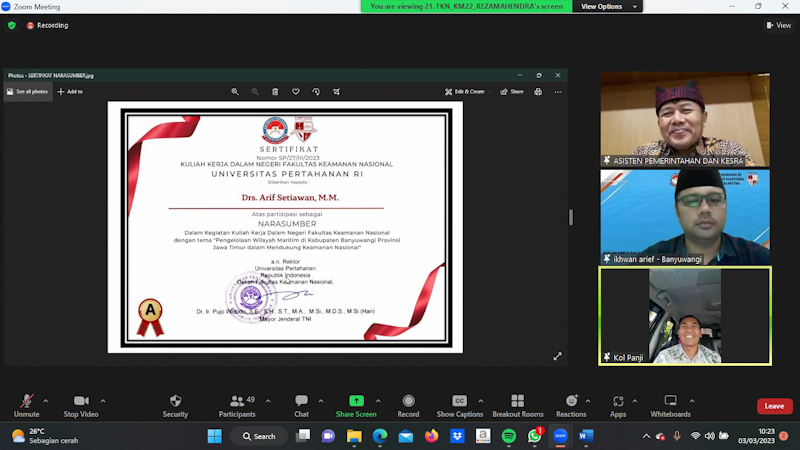Open the View Options dropdown

[608, 6]
